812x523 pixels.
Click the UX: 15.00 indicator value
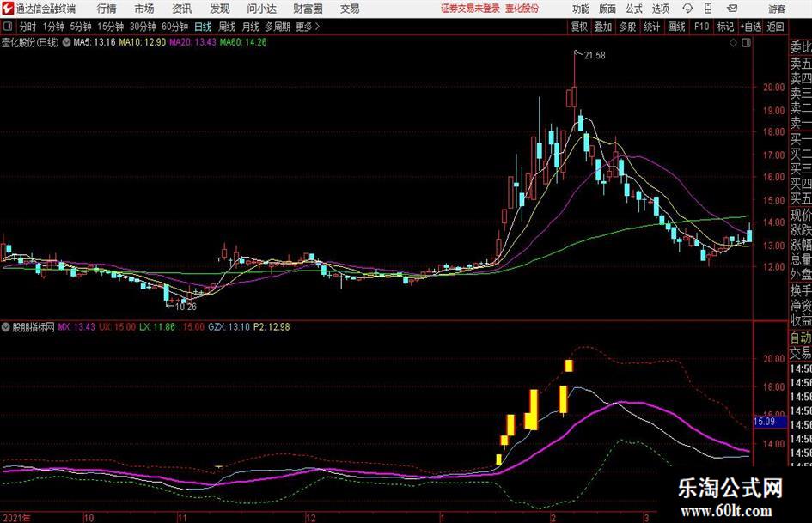click(117, 327)
